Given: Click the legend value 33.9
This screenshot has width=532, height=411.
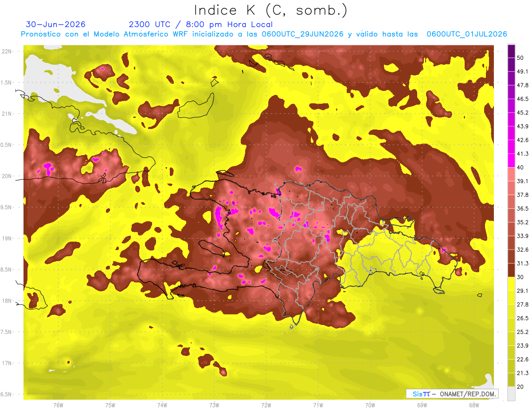Looking at the screenshot, I should pyautogui.click(x=522, y=236).
